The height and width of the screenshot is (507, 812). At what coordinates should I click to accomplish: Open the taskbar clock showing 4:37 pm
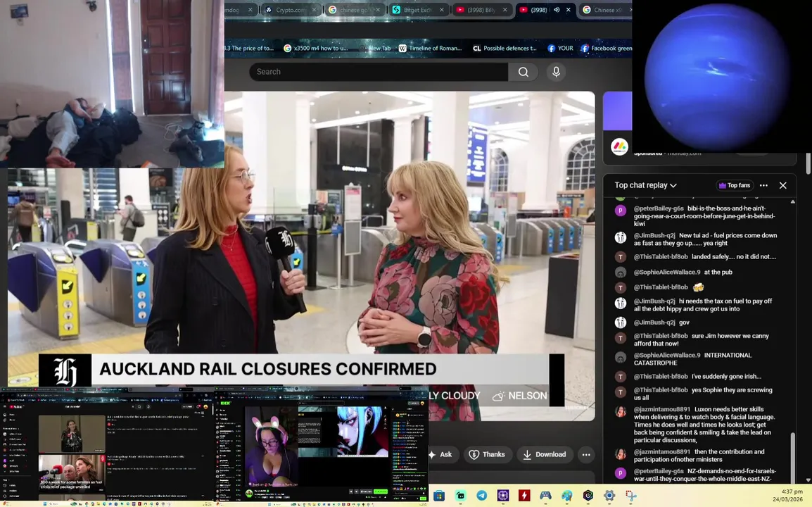(788, 495)
